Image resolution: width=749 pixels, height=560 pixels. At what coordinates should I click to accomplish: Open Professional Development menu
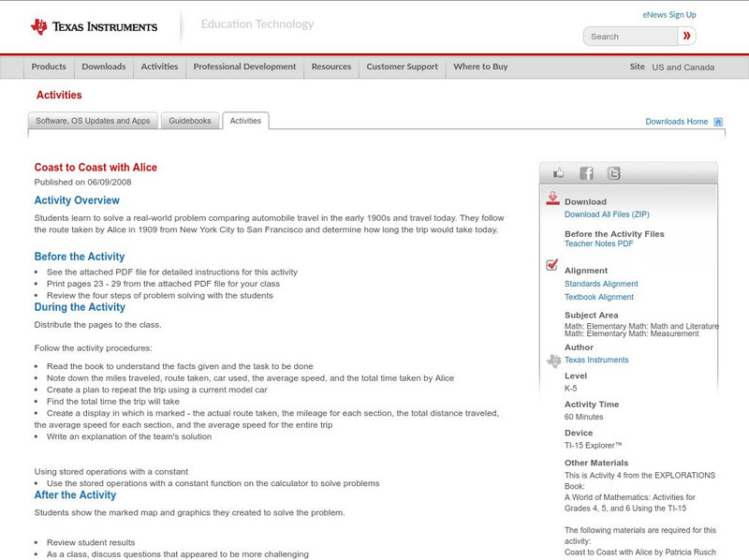coord(244,66)
